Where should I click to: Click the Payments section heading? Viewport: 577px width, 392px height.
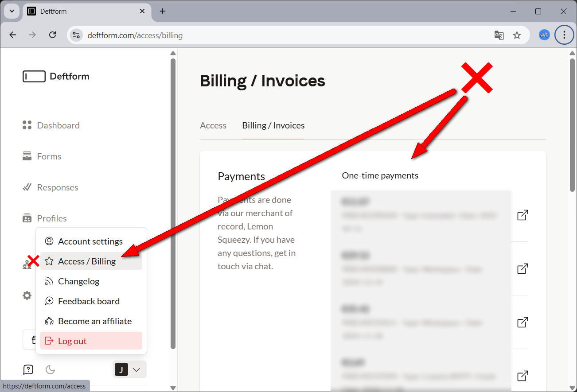[x=242, y=176]
